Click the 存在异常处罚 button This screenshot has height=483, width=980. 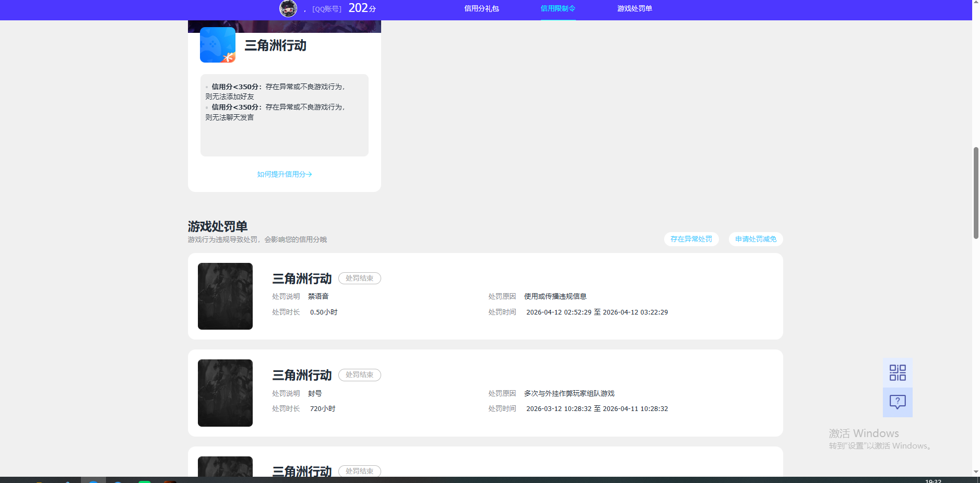[x=691, y=239]
